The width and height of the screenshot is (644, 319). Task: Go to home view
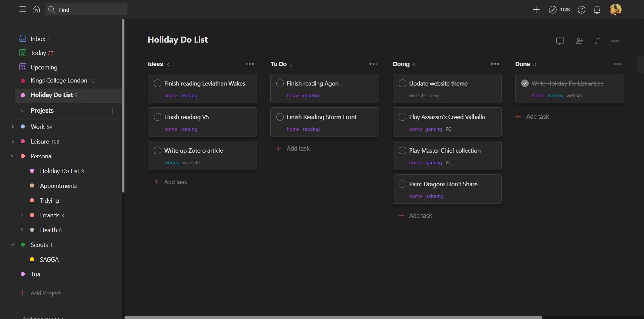(x=36, y=9)
